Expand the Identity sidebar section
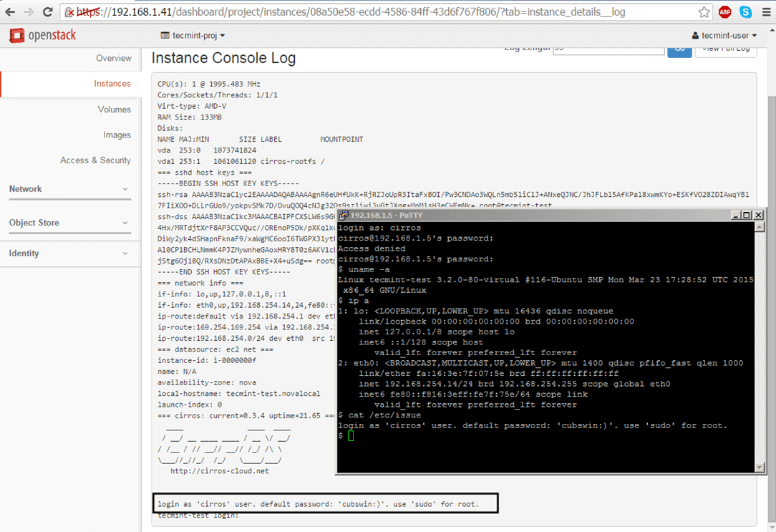Viewport: 776px width, 532px height. click(69, 253)
